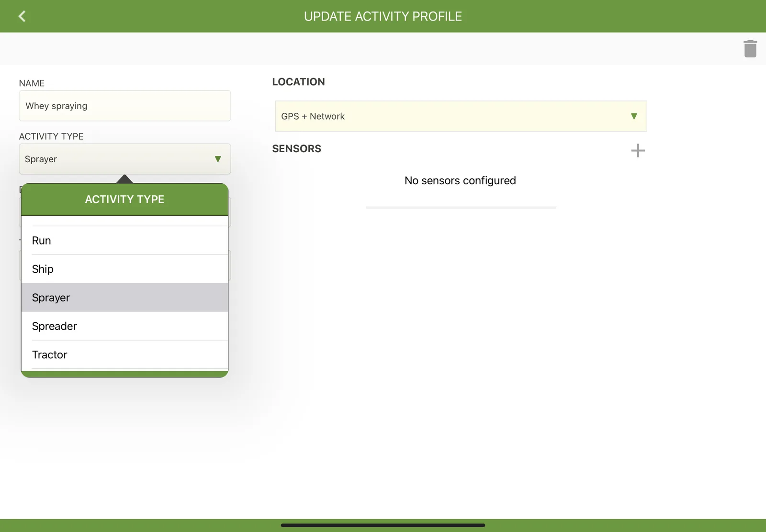Click the SENSORS section heading

click(x=296, y=149)
